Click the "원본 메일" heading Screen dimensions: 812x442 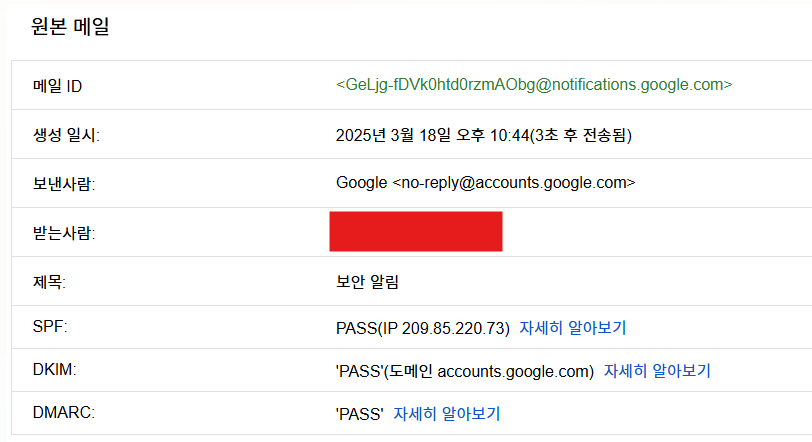click(x=70, y=27)
